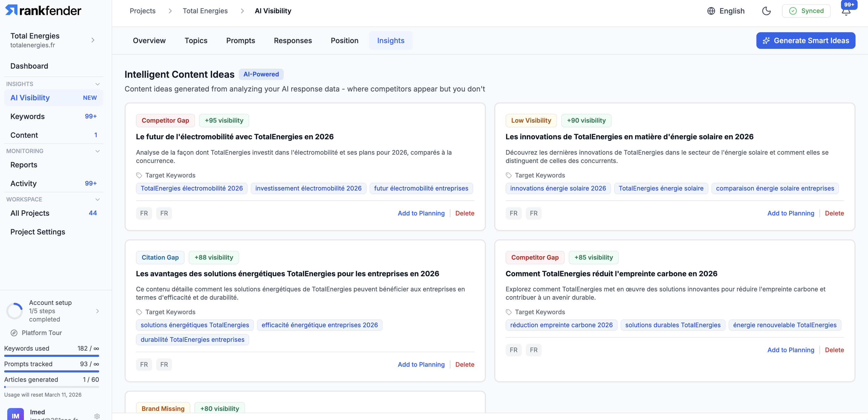The height and width of the screenshot is (420, 868).
Task: Select keyword tag innovations énergie solaire 2026
Action: 558,188
